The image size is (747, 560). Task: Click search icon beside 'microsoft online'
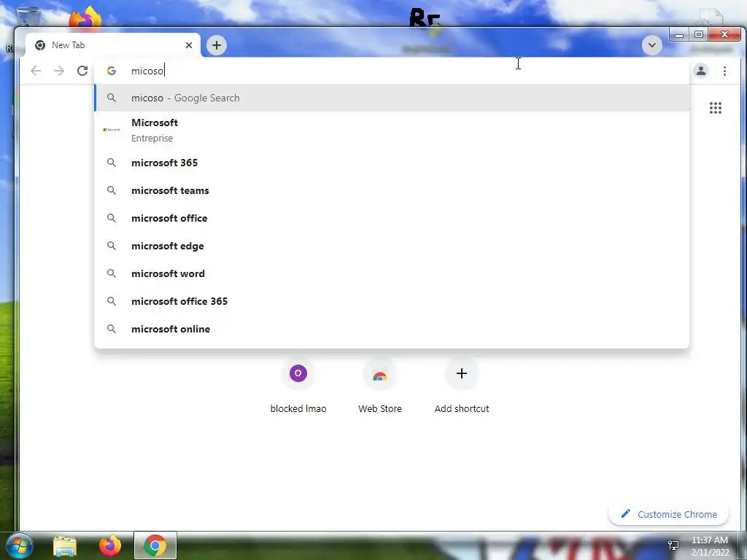coord(112,329)
